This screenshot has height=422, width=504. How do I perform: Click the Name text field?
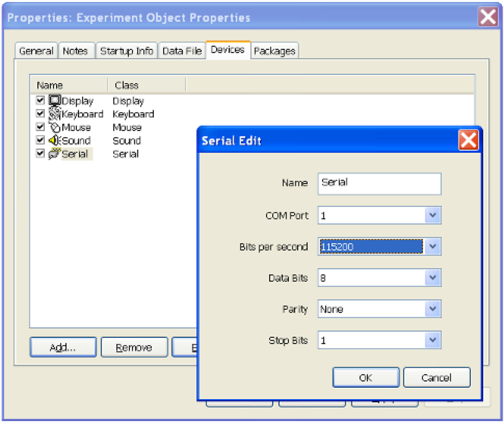tap(379, 183)
